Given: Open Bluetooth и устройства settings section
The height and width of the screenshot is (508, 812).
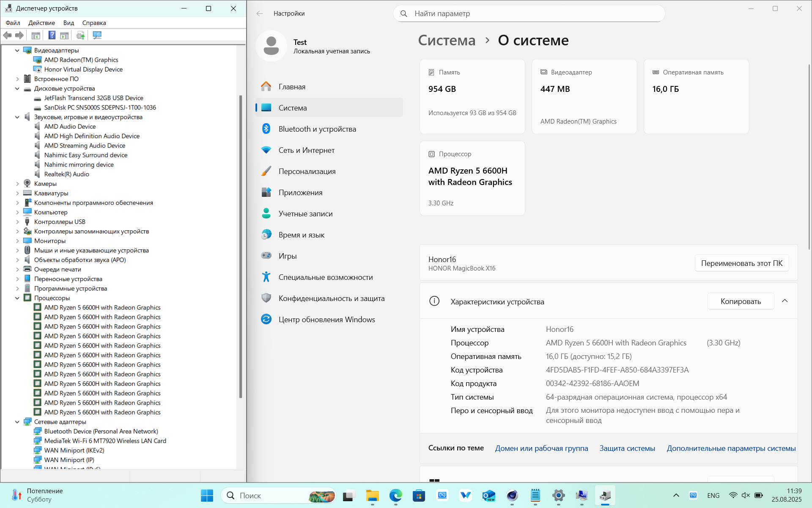Looking at the screenshot, I should click(317, 129).
